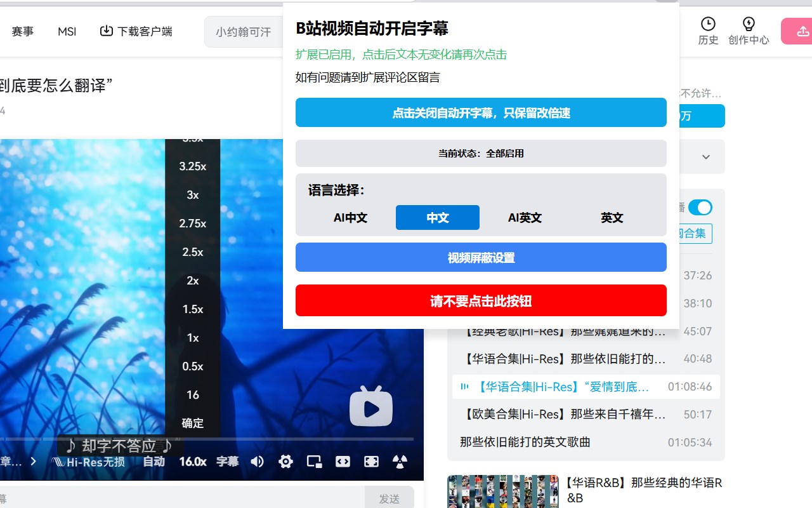812x508 pixels.
Task: Click the playlist entry with duration 38:10
Action: 697,304
